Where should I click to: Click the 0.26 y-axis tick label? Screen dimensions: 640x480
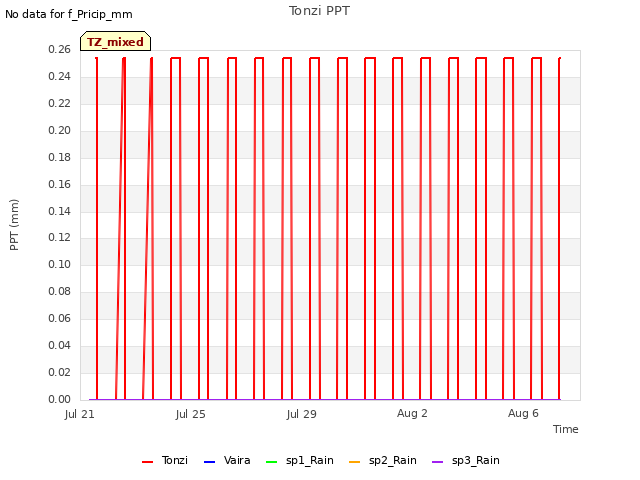(x=60, y=49)
